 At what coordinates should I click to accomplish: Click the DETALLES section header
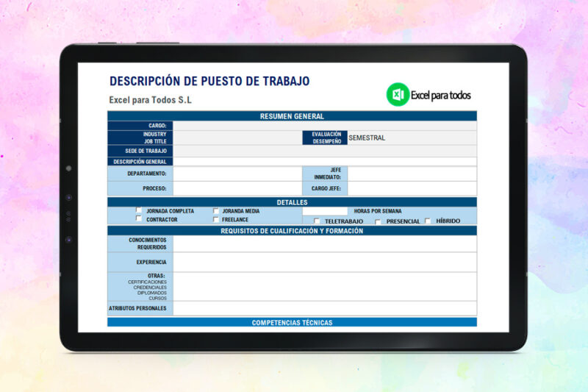click(x=292, y=202)
